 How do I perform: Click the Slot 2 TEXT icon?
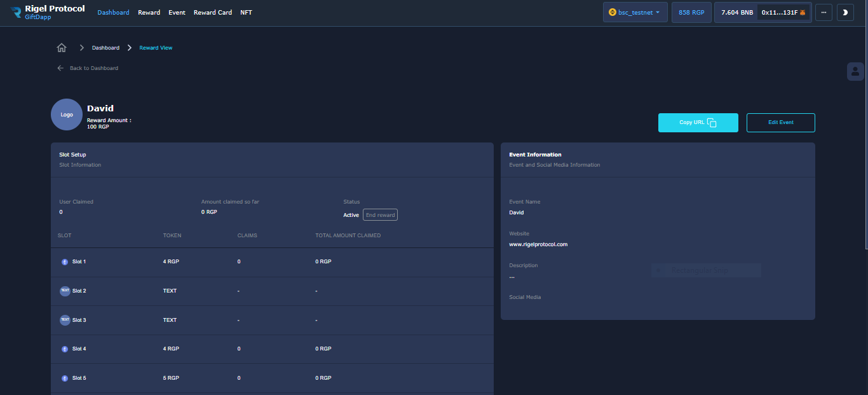(65, 291)
